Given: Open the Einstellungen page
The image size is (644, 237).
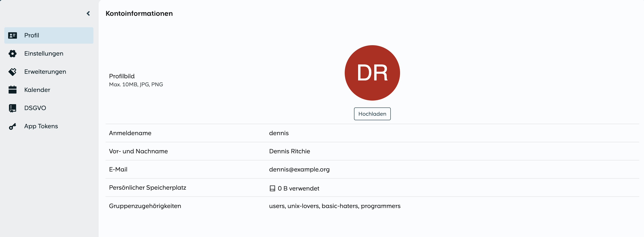Looking at the screenshot, I should point(44,53).
